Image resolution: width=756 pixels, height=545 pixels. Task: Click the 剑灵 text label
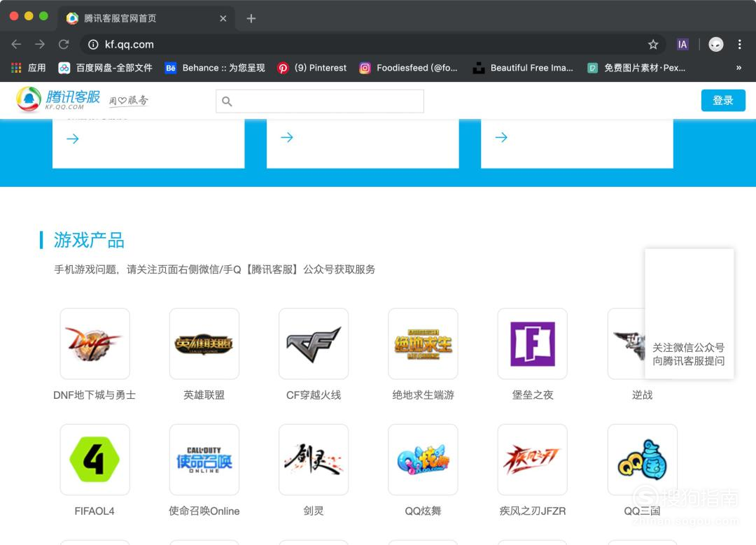click(314, 511)
